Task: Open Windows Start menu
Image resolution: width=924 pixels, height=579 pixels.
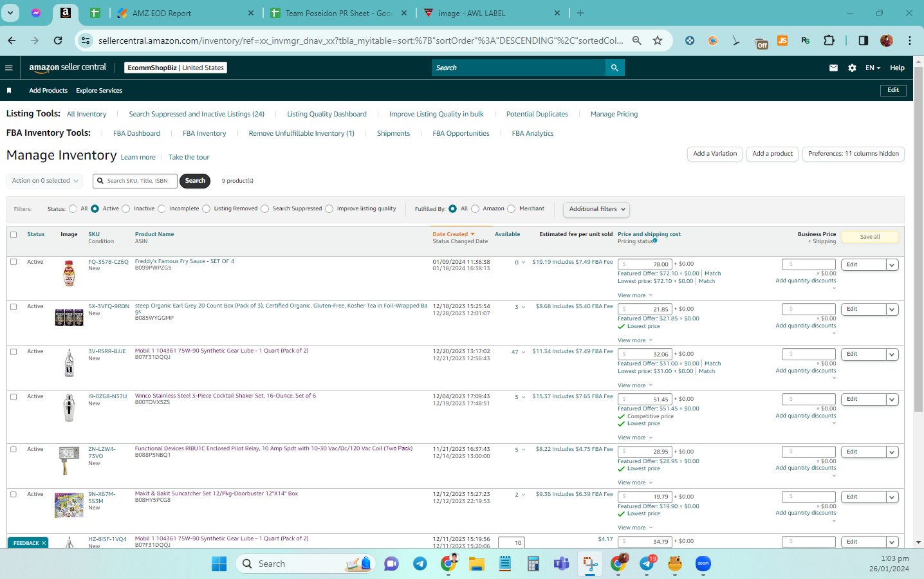Action: (x=219, y=564)
